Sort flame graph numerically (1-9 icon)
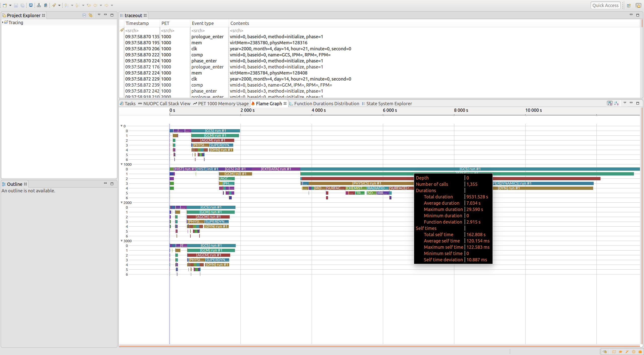The image size is (644, 355). point(616,103)
